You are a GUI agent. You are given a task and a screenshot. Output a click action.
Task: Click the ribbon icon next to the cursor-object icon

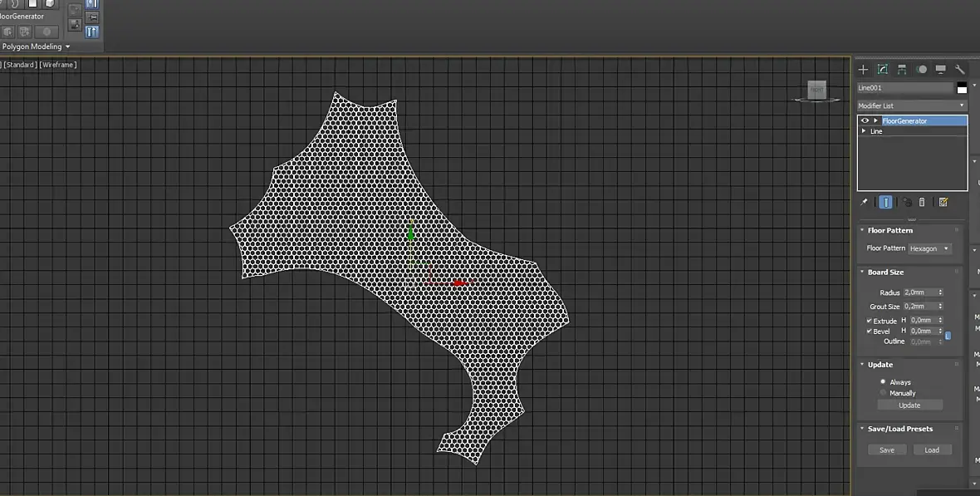pos(25,32)
